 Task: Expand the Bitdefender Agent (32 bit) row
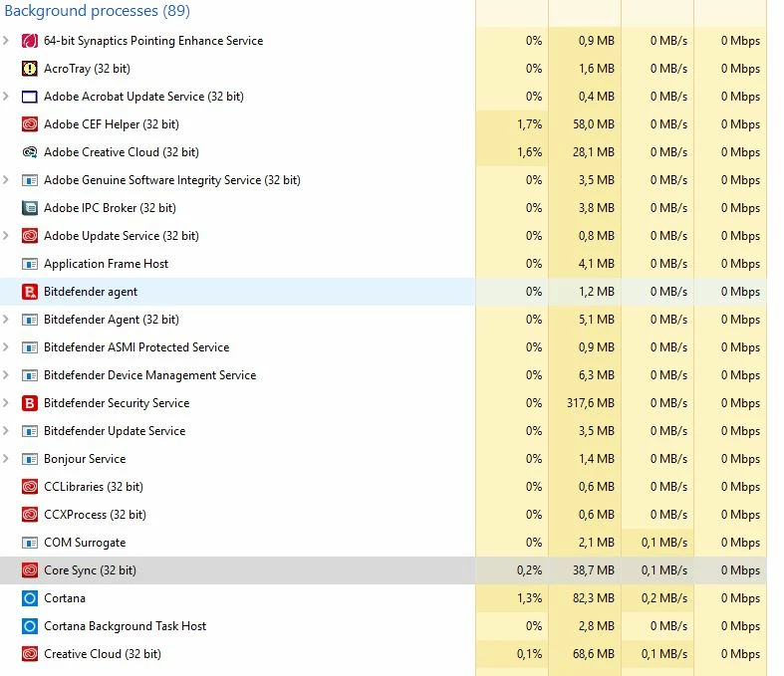pyautogui.click(x=6, y=320)
